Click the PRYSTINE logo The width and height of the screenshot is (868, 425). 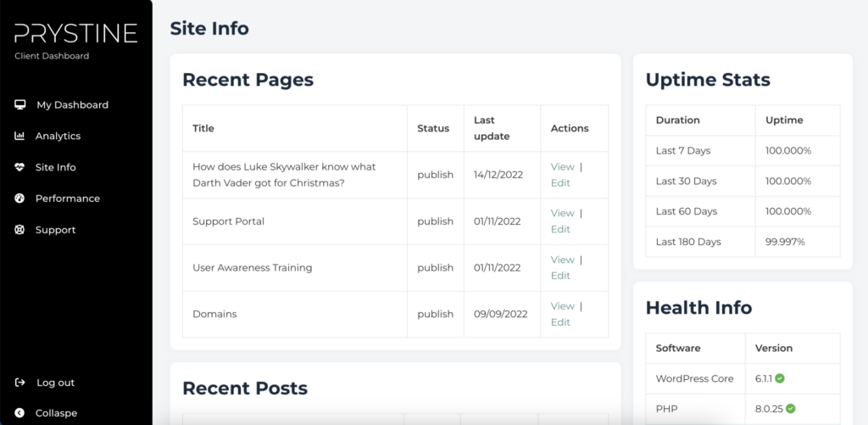point(75,33)
